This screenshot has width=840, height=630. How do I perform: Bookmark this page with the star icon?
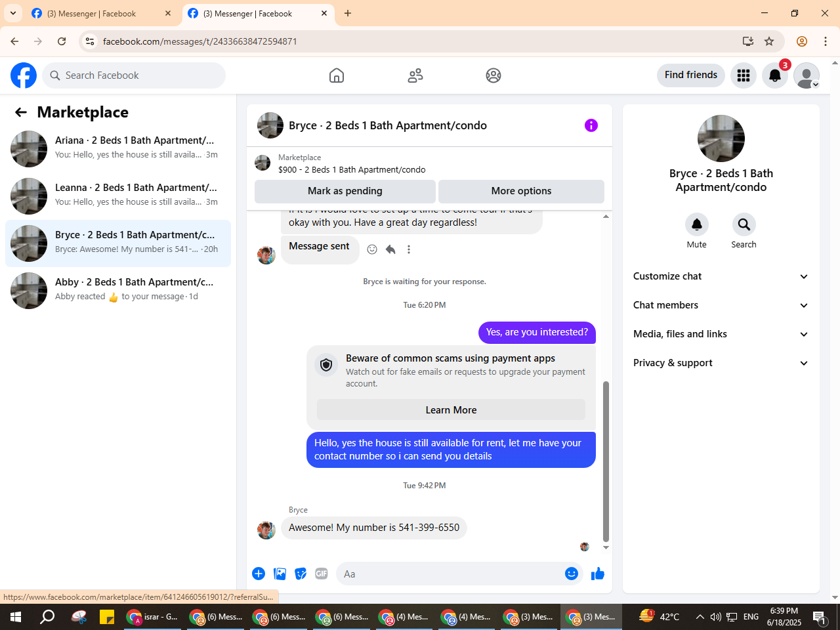point(769,41)
